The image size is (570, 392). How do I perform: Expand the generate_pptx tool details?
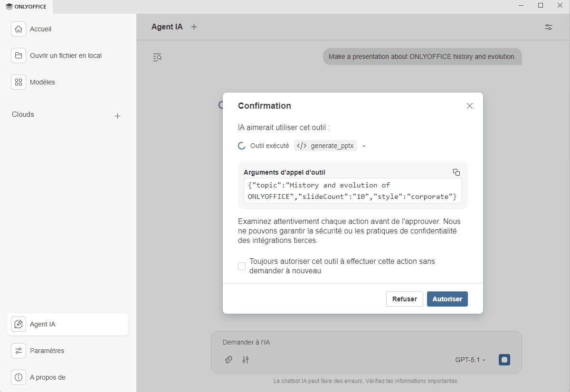click(x=364, y=146)
